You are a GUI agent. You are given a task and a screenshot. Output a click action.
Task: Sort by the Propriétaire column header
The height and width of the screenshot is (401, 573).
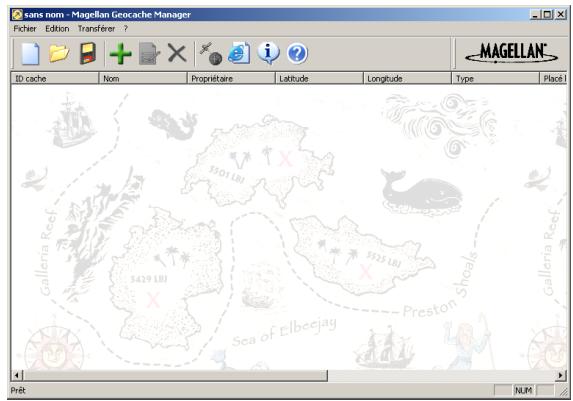[x=231, y=78]
